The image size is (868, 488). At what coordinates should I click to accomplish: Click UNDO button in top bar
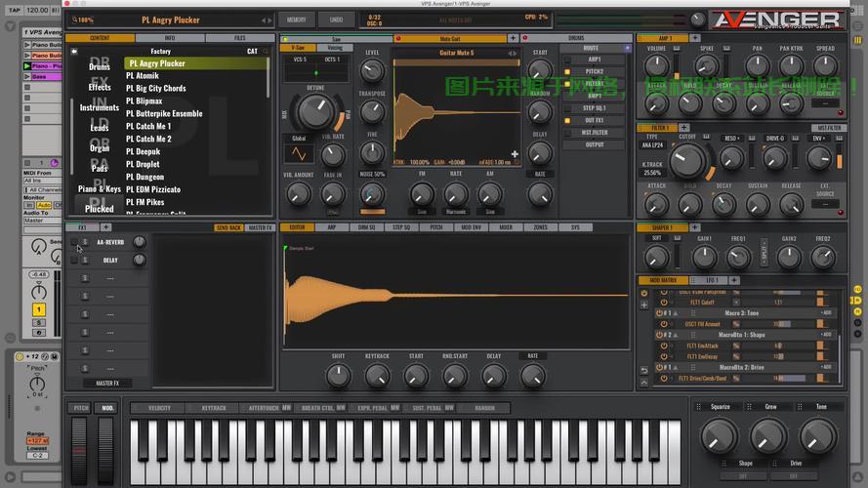[x=336, y=20]
